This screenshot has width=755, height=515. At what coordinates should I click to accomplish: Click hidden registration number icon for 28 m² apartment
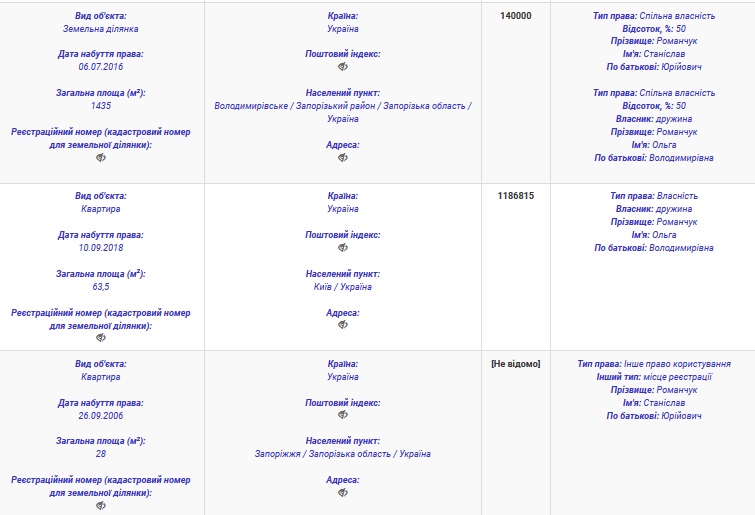point(101,506)
